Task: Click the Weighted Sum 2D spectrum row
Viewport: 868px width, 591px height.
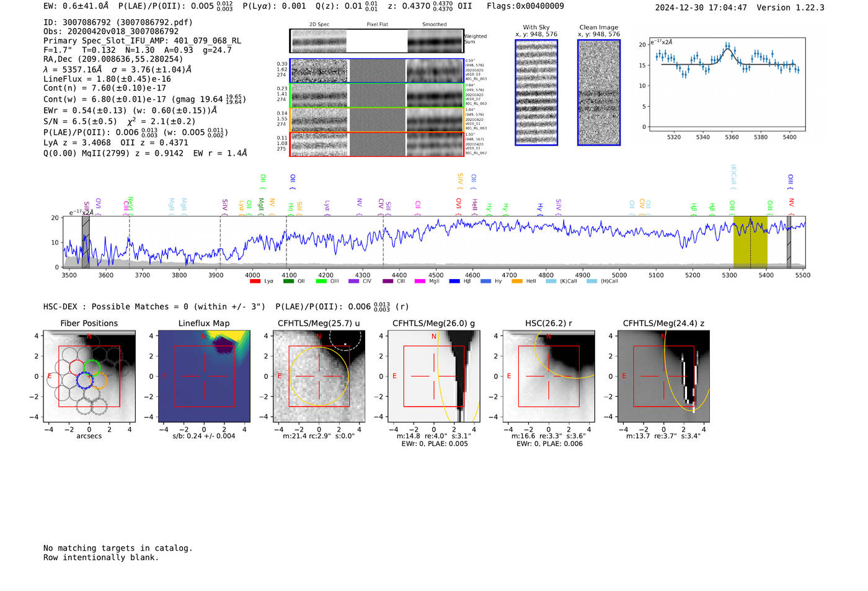Action: click(x=376, y=41)
